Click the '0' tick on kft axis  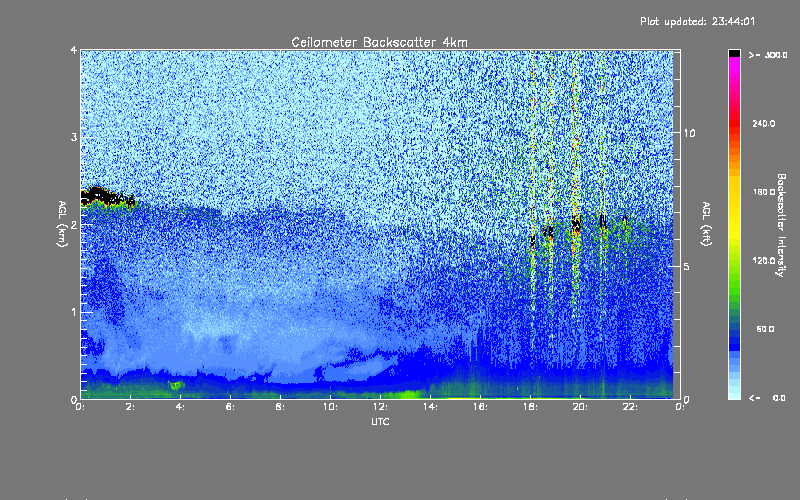coord(687,399)
